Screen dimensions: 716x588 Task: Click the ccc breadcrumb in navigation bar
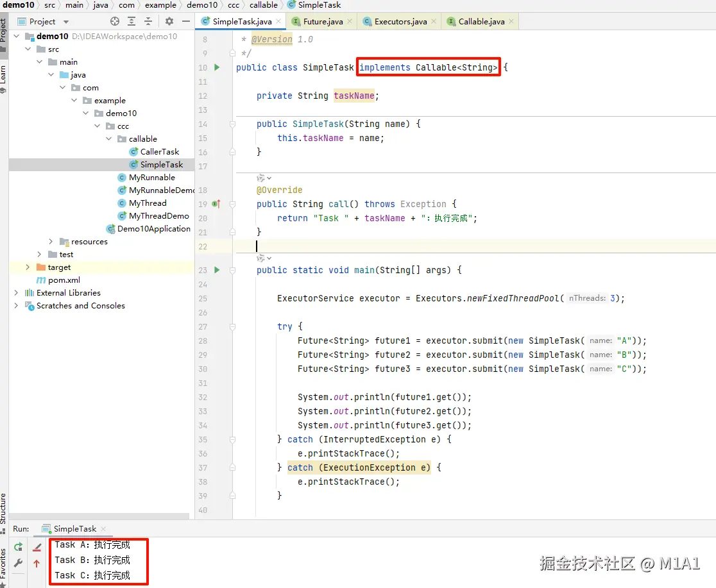point(234,5)
